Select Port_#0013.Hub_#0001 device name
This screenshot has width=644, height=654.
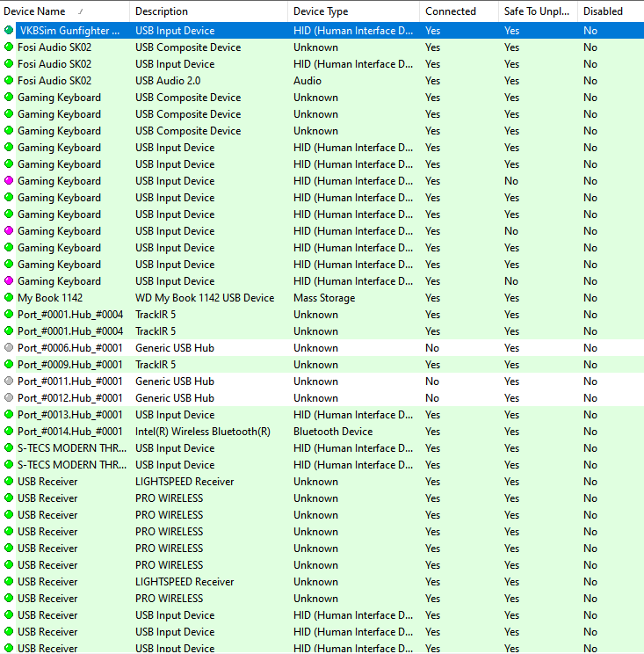coord(70,415)
